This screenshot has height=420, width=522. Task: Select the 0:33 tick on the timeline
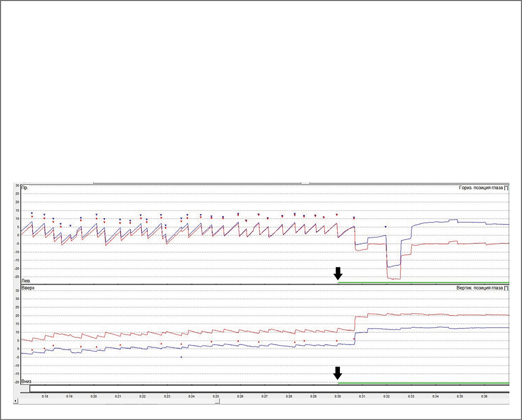[411, 396]
